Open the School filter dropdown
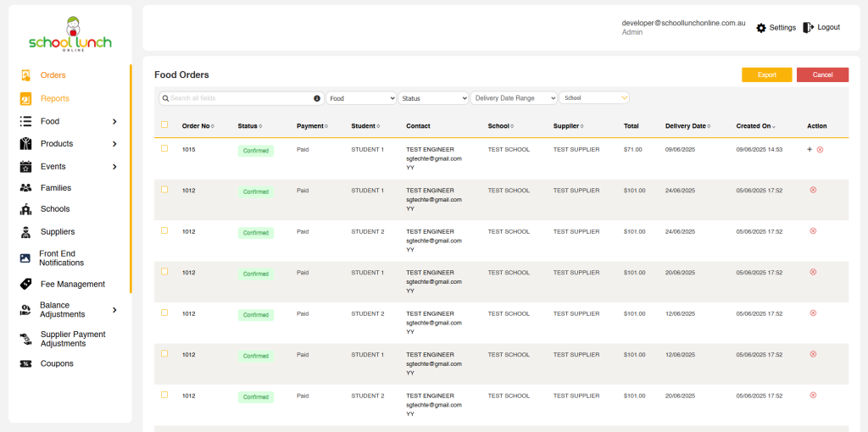 594,98
